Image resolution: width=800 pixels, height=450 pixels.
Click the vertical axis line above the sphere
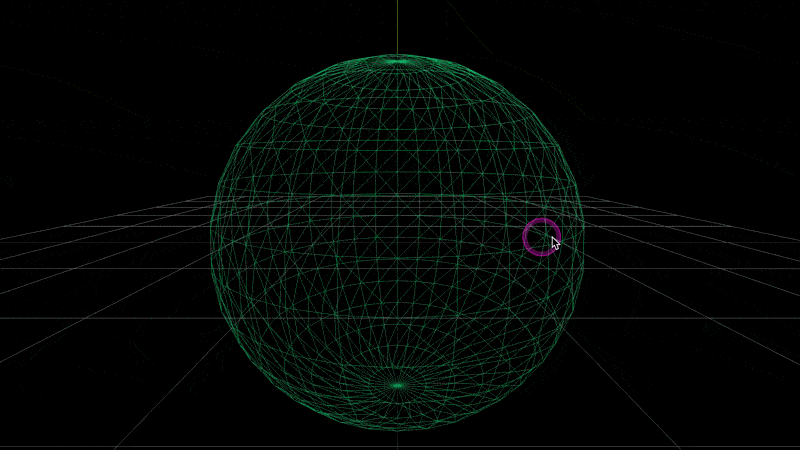[398, 25]
